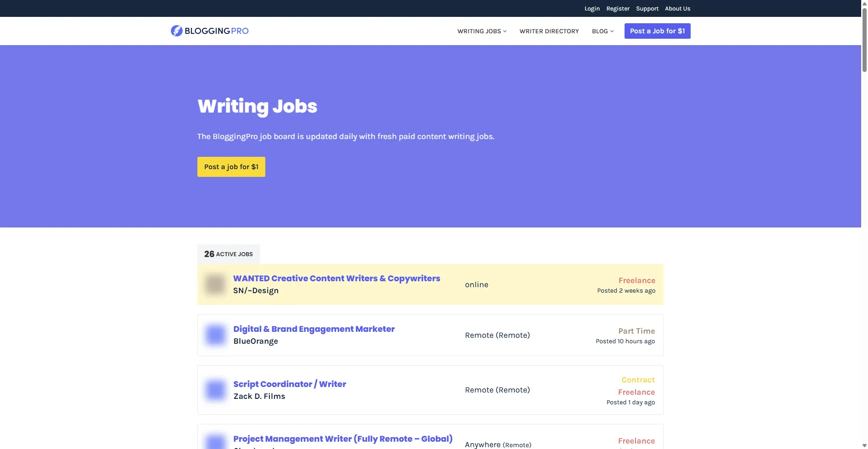Click the 'online' location text
Image resolution: width=868 pixels, height=449 pixels.
476,284
